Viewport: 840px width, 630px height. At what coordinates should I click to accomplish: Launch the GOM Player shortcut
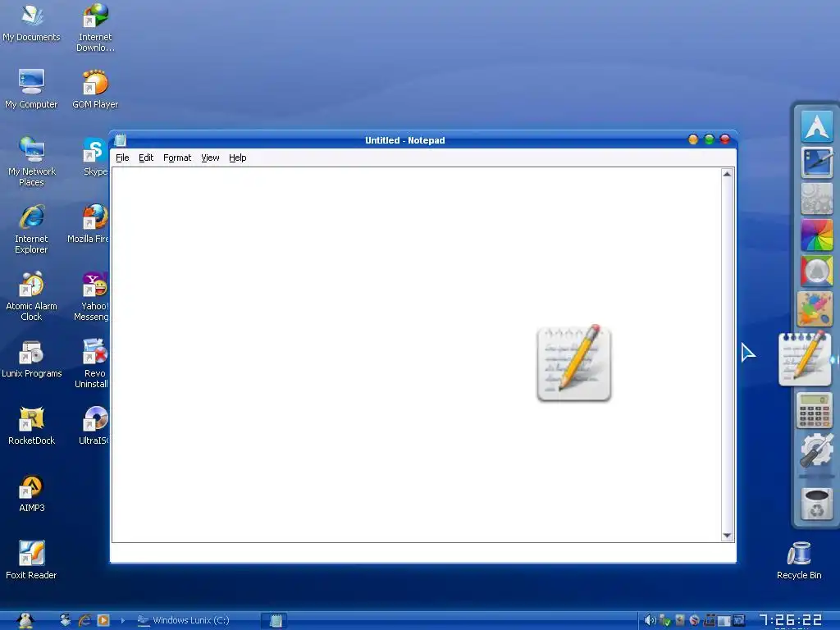pyautogui.click(x=95, y=89)
